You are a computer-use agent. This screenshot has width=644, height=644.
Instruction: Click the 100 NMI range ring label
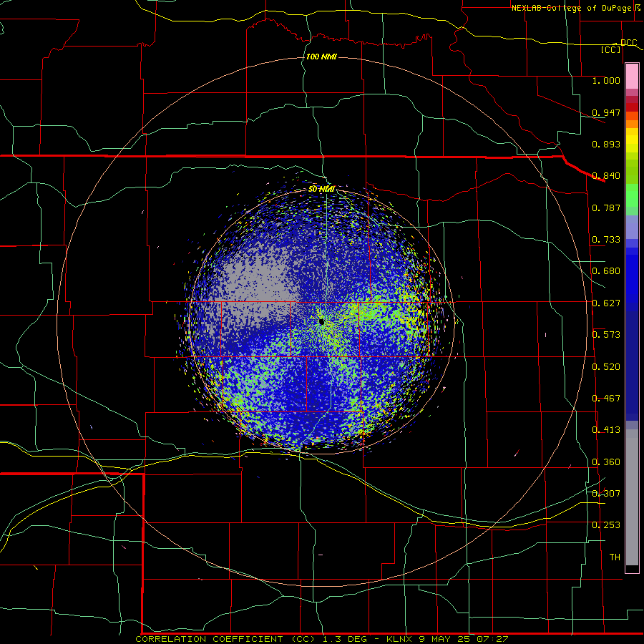[x=321, y=57]
